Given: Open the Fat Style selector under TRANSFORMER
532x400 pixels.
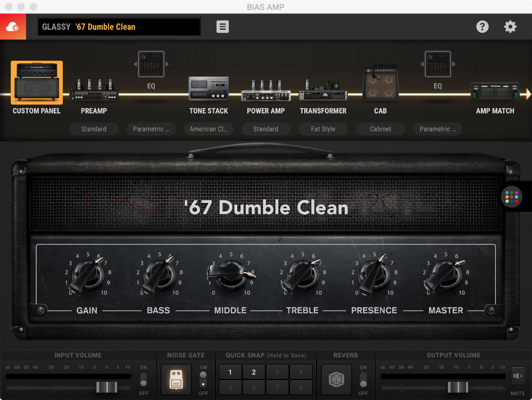Looking at the screenshot, I should (323, 129).
